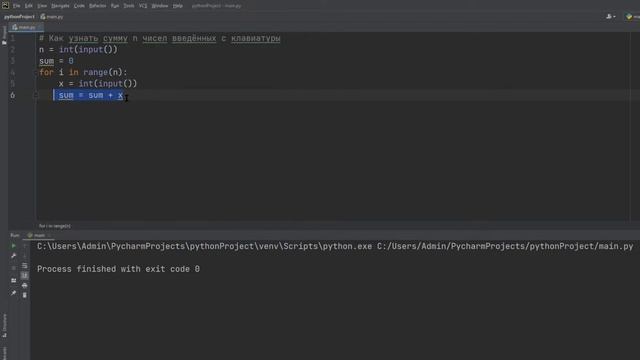Image resolution: width=640 pixels, height=360 pixels.
Task: Open the Code menu
Action: (79, 6)
